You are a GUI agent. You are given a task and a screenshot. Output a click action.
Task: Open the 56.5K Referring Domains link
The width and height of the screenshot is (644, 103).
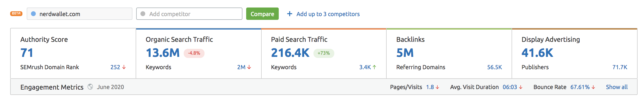[x=494, y=67]
